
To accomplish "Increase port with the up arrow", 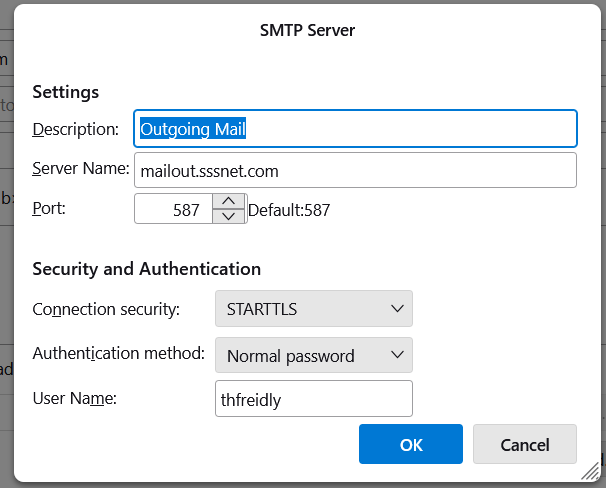I will (x=229, y=202).
